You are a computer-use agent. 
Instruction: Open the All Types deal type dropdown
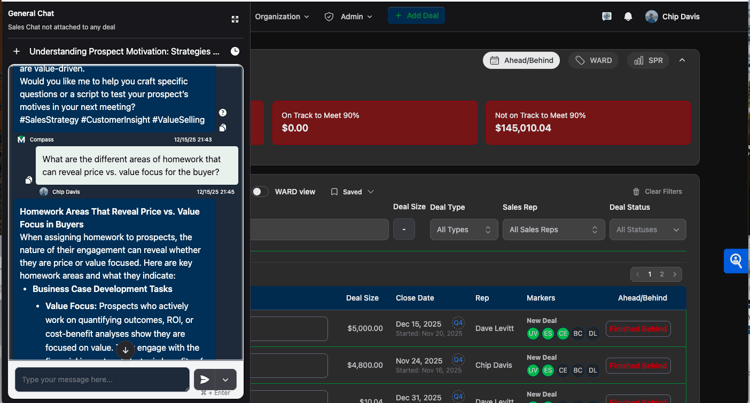[x=463, y=230]
